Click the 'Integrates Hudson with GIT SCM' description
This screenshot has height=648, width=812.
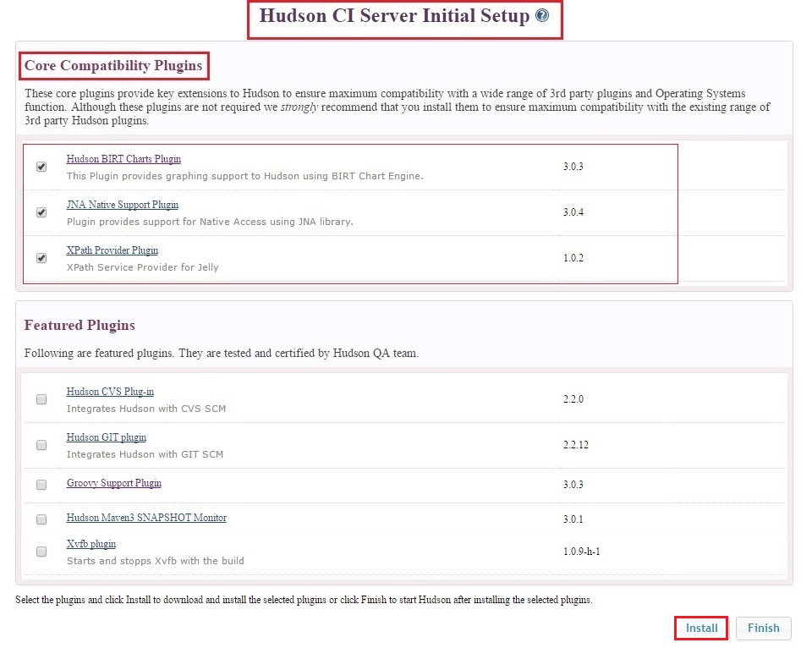tap(145, 454)
